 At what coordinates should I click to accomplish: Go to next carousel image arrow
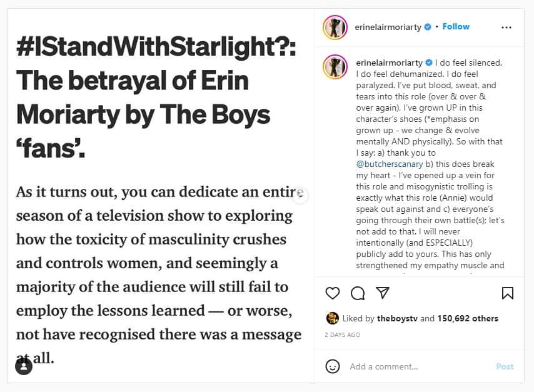[300, 196]
